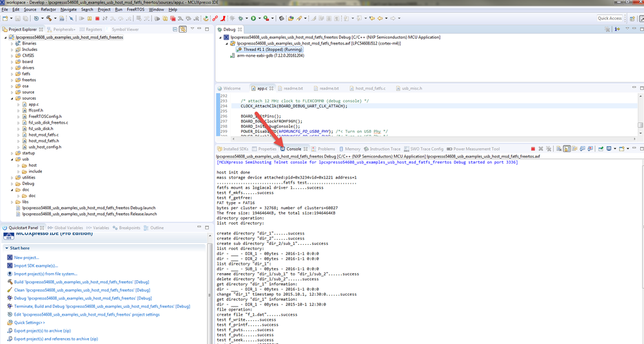
Task: Click in the Quick Access field
Action: [x=609, y=18]
